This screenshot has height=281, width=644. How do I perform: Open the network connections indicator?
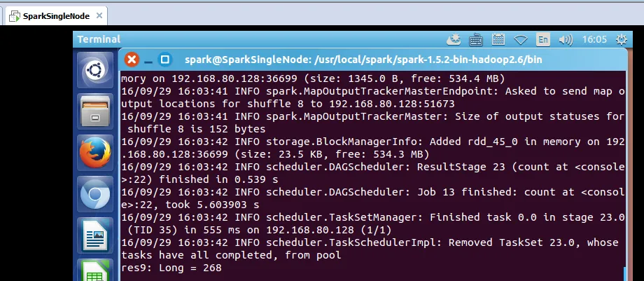click(x=521, y=39)
